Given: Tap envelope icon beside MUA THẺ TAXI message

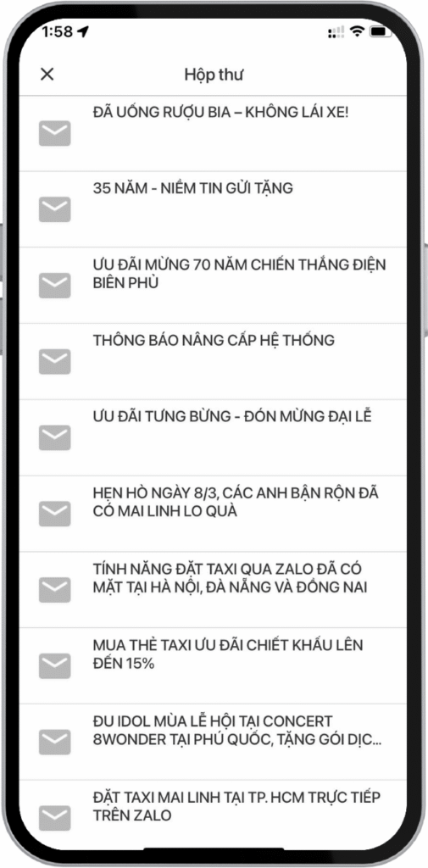Looking at the screenshot, I should [55, 665].
